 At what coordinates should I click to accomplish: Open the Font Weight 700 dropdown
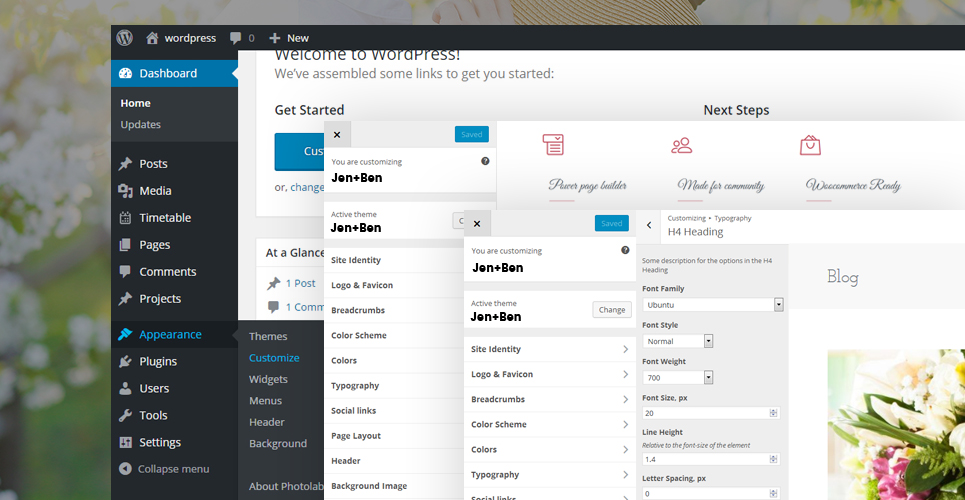pos(678,377)
